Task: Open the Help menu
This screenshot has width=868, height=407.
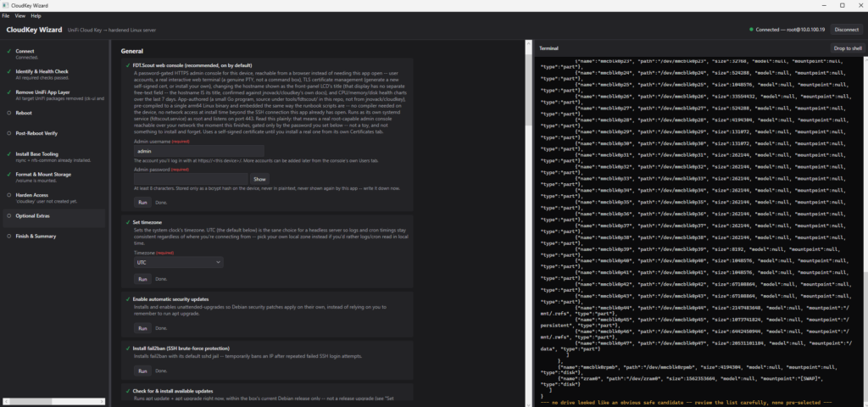Action: click(36, 16)
